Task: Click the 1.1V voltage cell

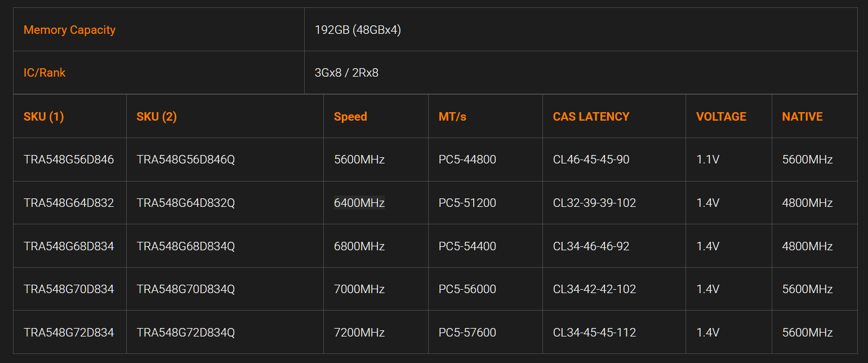Action: pos(707,160)
